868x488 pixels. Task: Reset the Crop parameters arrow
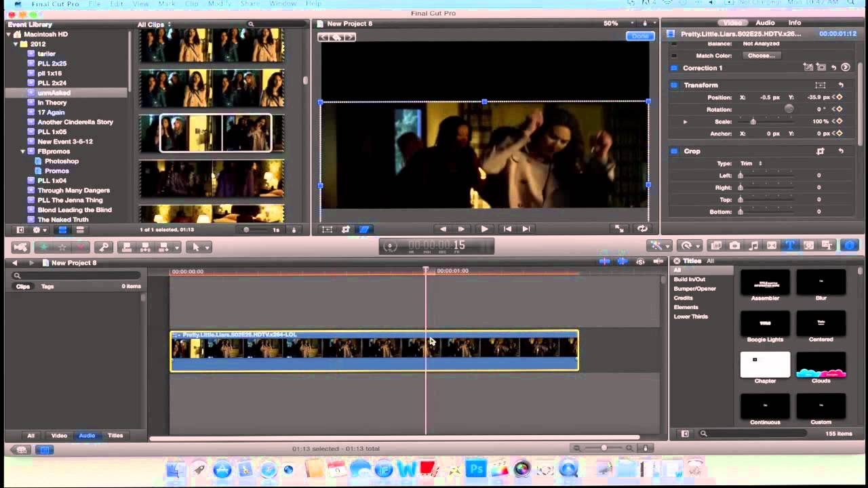[x=841, y=151]
